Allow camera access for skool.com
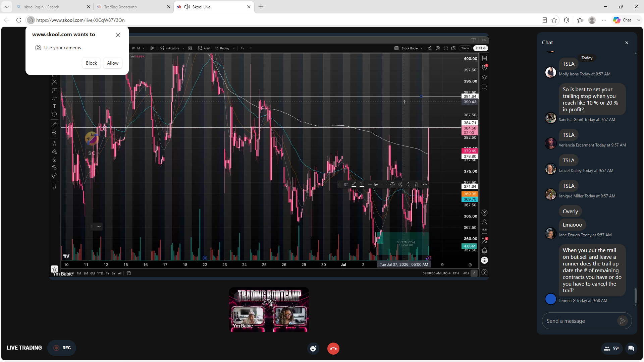 click(113, 63)
